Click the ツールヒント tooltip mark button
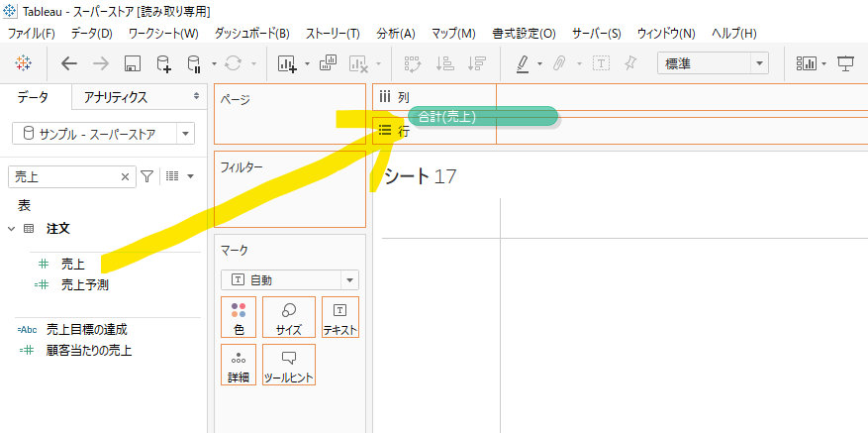Screen dimensions: 868x433 [x=288, y=365]
